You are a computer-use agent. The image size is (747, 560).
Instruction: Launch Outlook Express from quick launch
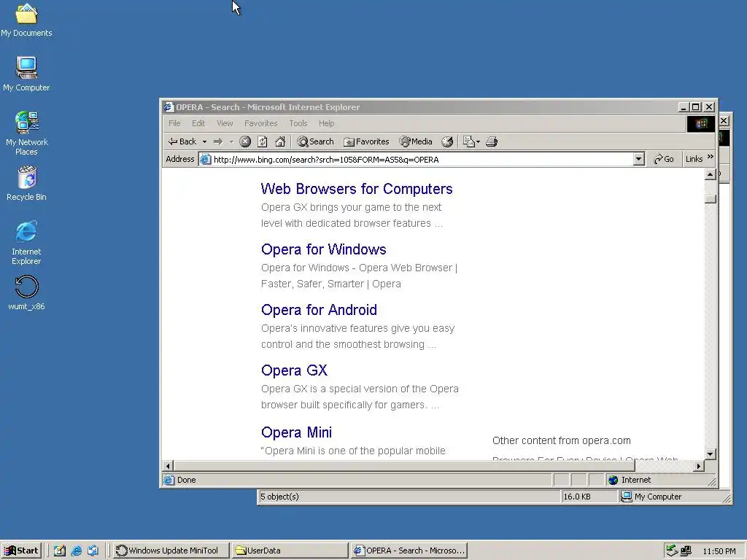tap(93, 551)
